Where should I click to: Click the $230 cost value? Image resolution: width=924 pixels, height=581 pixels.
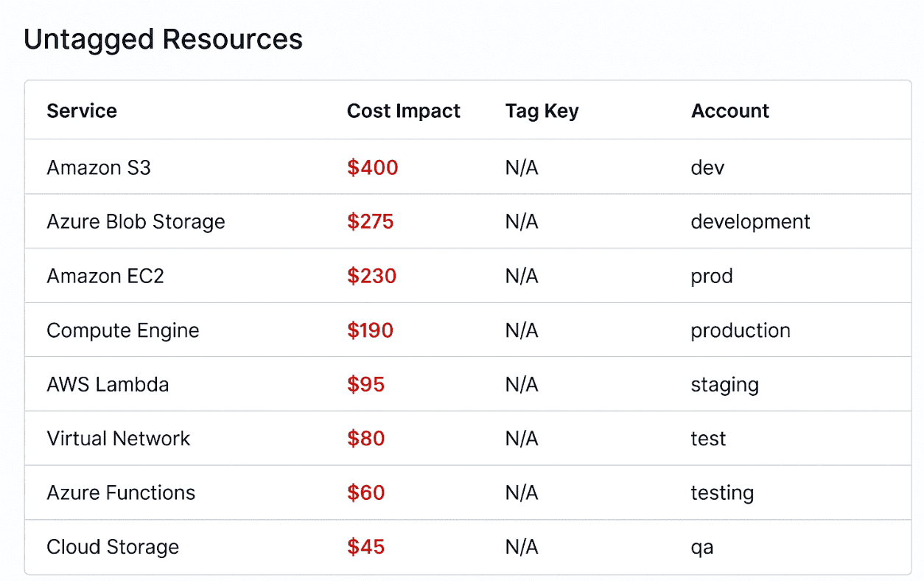click(372, 276)
